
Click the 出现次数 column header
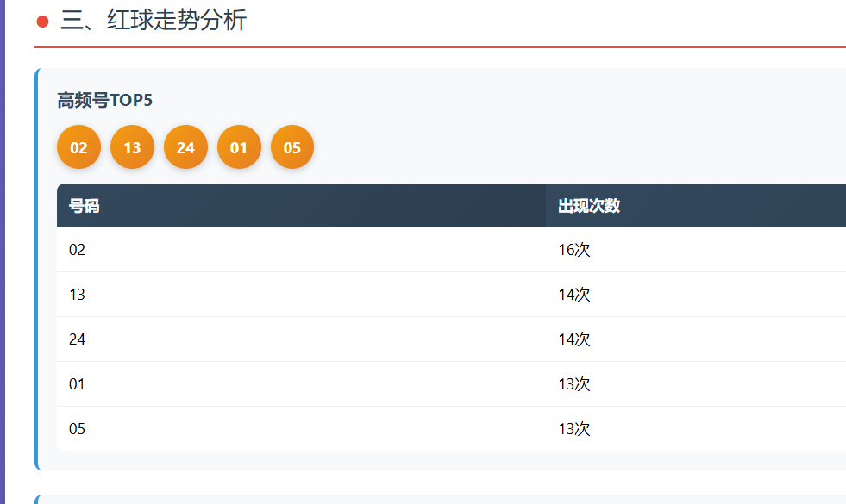(x=589, y=206)
